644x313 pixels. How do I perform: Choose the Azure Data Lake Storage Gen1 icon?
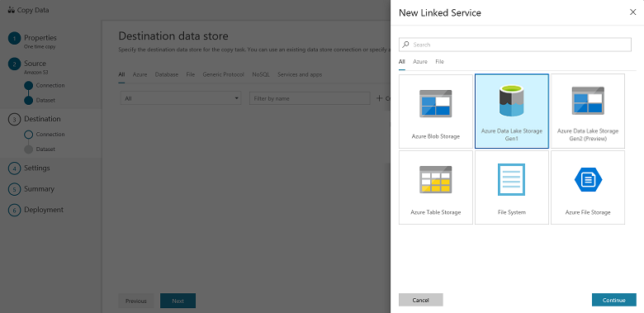[511, 101]
